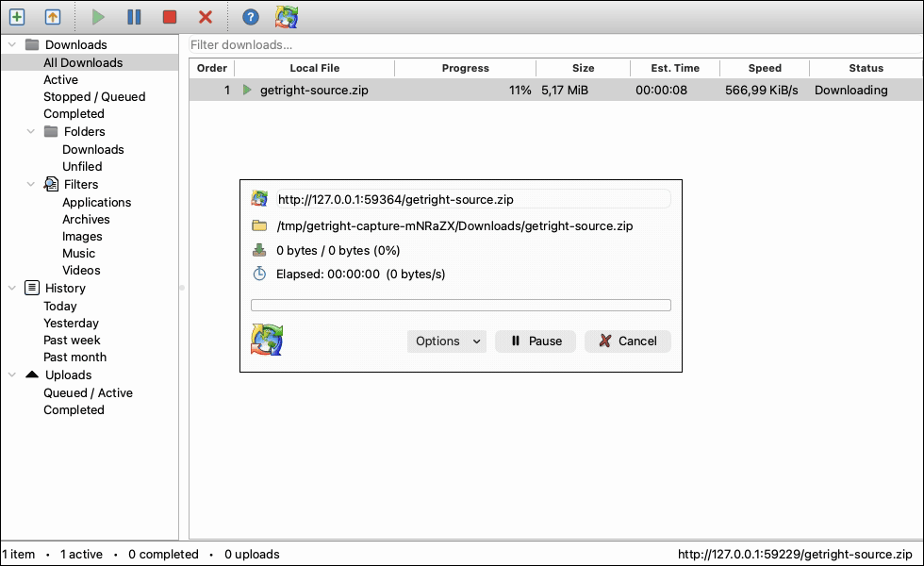
Task: Collapse the Downloads tree section
Action: (x=11, y=44)
